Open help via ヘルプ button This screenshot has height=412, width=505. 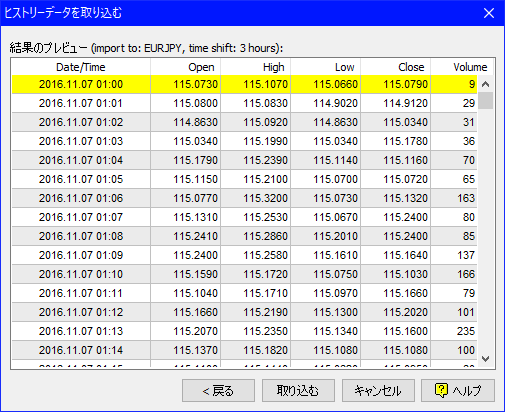pyautogui.click(x=458, y=390)
